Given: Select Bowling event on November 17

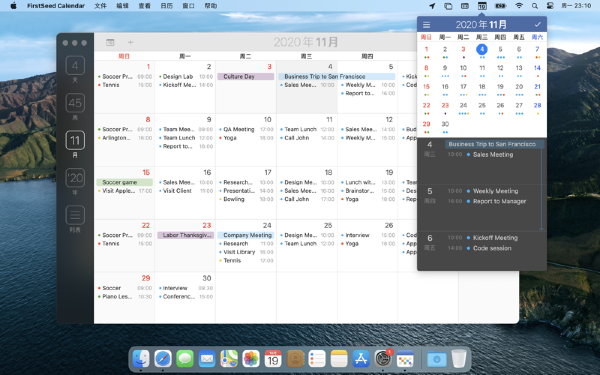Looking at the screenshot, I should point(246,199).
